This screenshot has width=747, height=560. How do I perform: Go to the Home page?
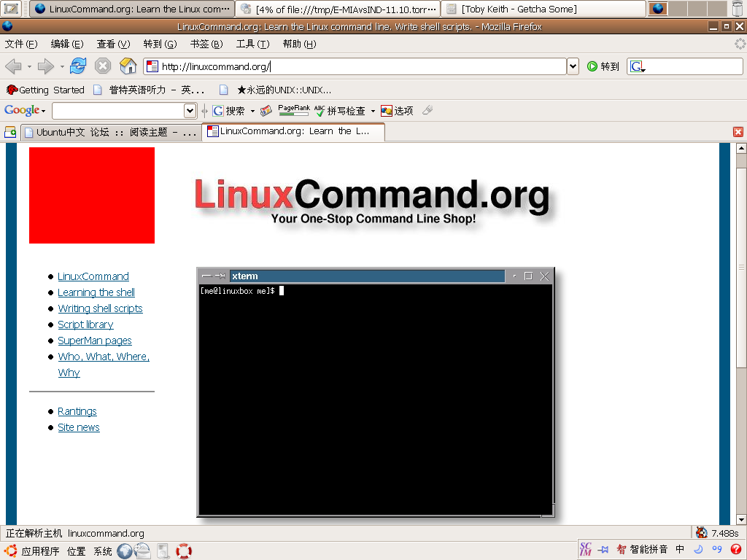coord(128,66)
